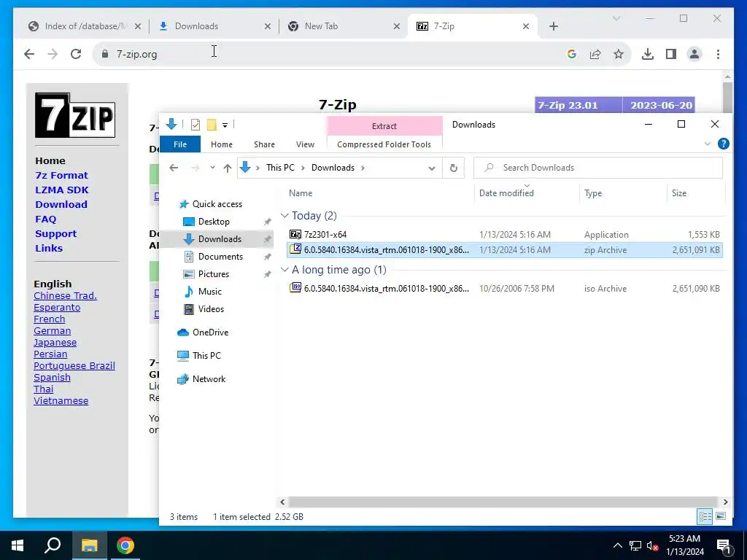Collapse the A long time ago group
The image size is (747, 560).
(x=285, y=270)
